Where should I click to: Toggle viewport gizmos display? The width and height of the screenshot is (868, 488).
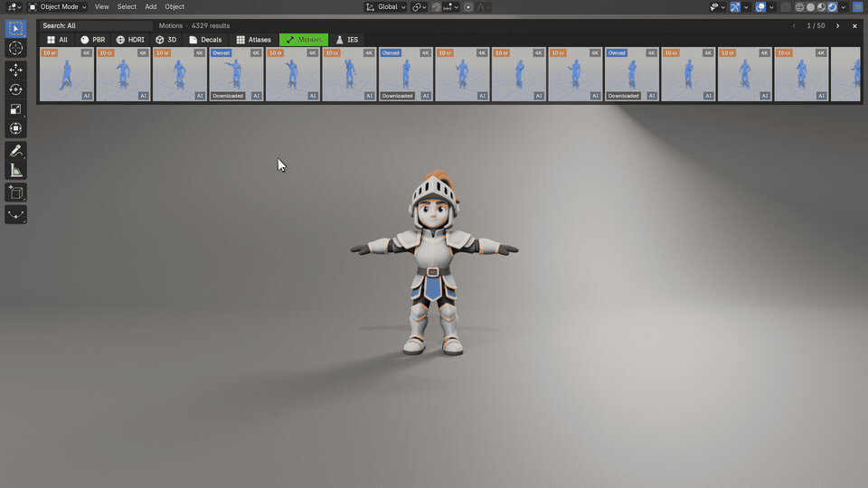(735, 6)
